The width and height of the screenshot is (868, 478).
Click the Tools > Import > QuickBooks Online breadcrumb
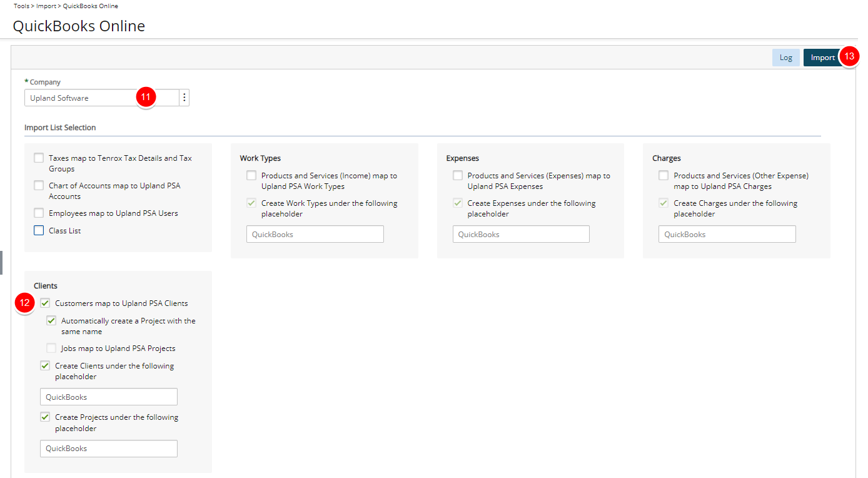pos(66,6)
